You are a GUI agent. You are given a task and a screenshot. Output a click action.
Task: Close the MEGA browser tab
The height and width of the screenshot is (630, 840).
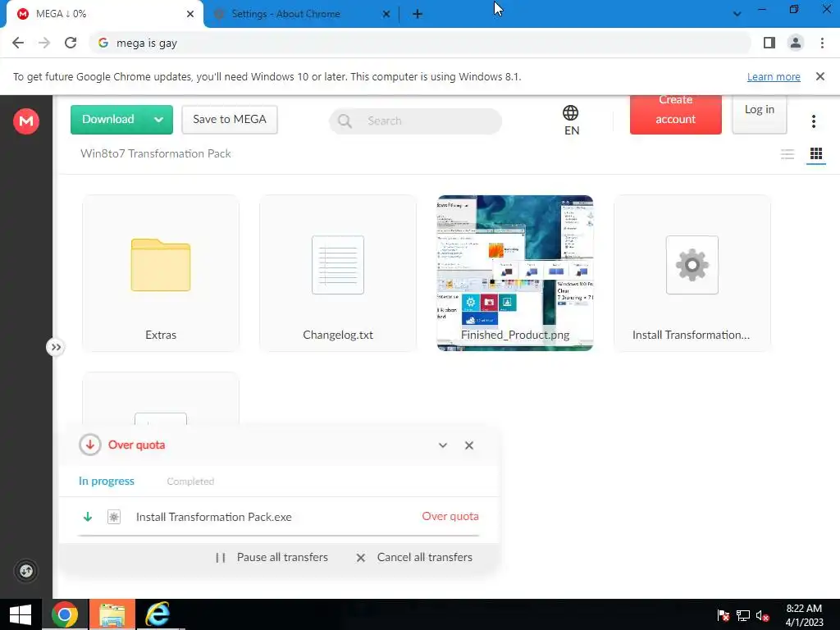coord(190,14)
